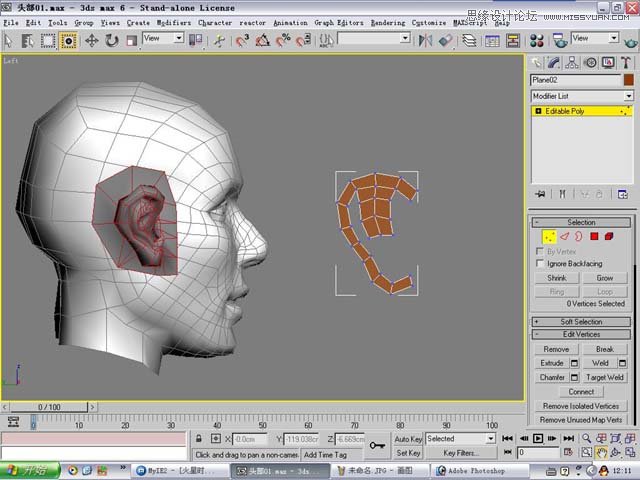Click the Target Weld button

click(604, 378)
